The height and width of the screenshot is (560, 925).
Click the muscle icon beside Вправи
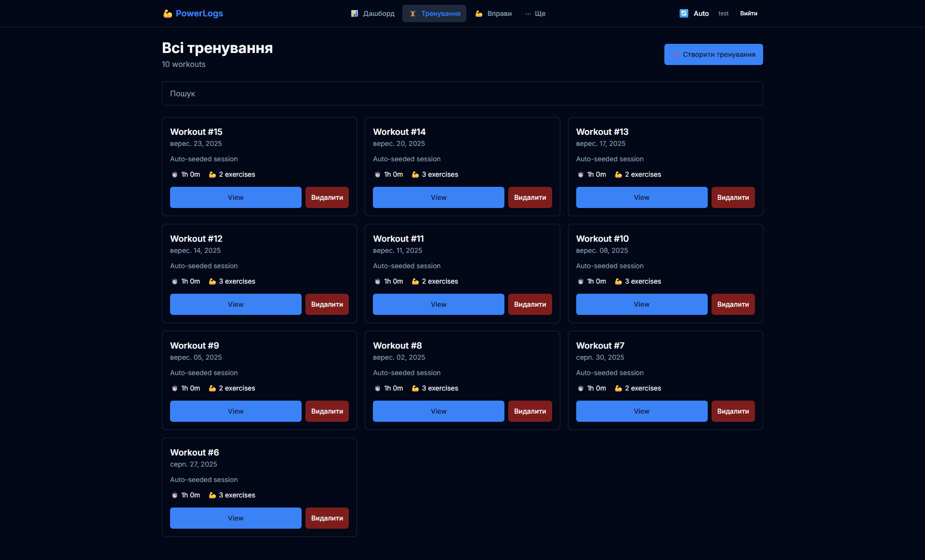pyautogui.click(x=478, y=13)
